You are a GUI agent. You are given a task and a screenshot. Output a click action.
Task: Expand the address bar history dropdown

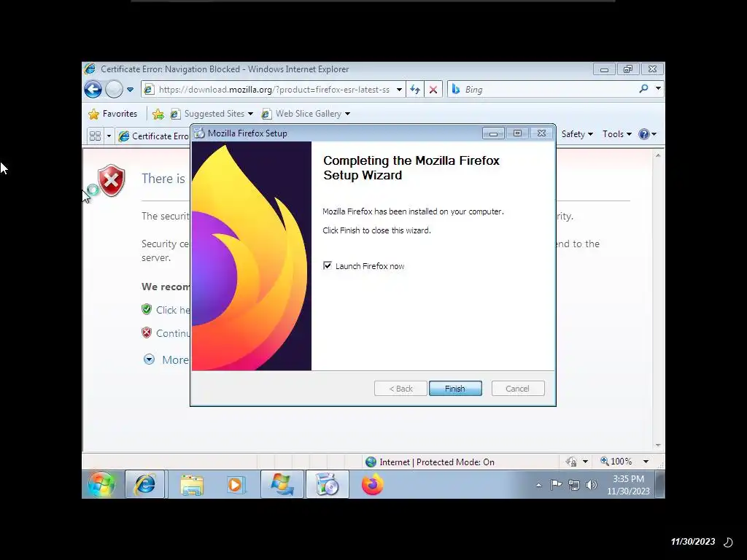point(399,90)
